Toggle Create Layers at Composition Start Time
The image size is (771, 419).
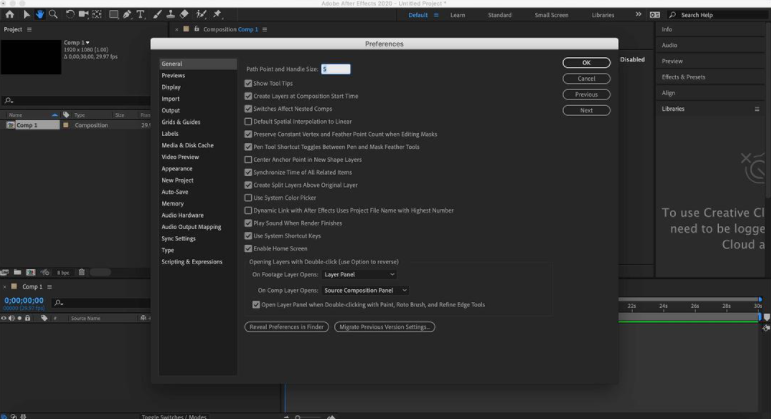click(x=248, y=96)
